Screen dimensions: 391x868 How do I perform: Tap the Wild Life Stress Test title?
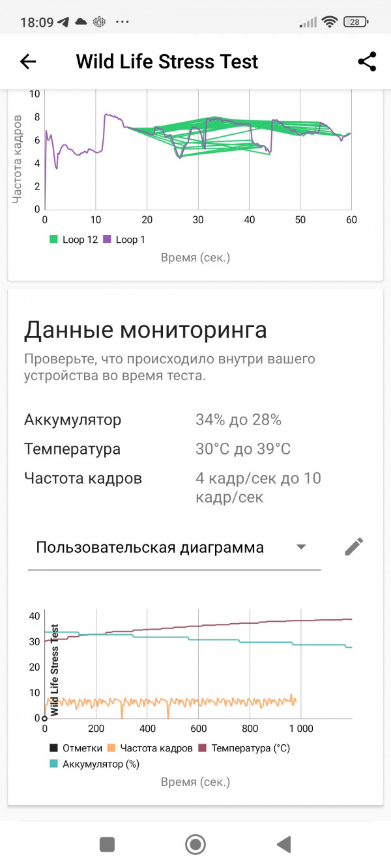tap(167, 62)
